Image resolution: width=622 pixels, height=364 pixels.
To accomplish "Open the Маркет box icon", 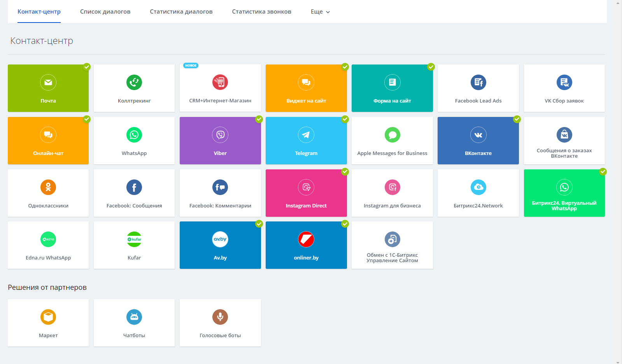I will (x=48, y=317).
